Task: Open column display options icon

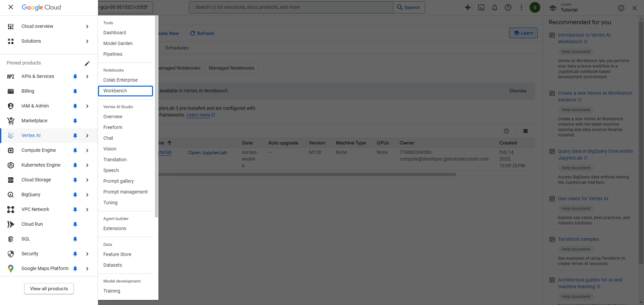Action: [x=526, y=131]
